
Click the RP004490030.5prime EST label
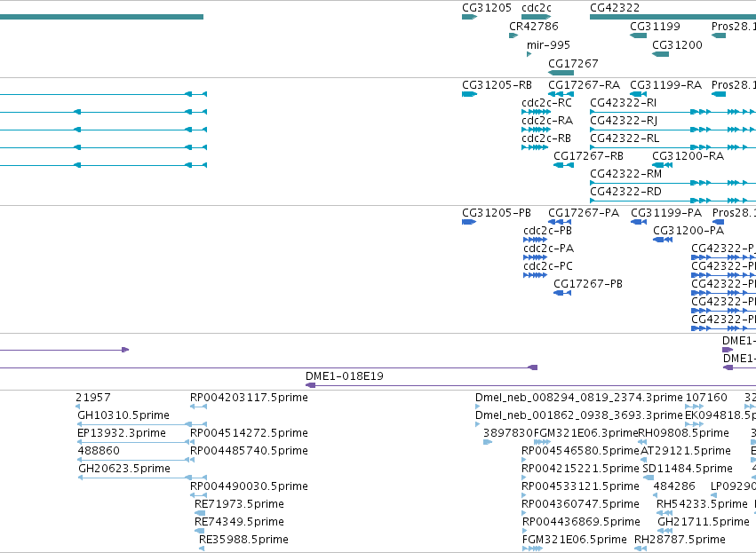coord(249,486)
